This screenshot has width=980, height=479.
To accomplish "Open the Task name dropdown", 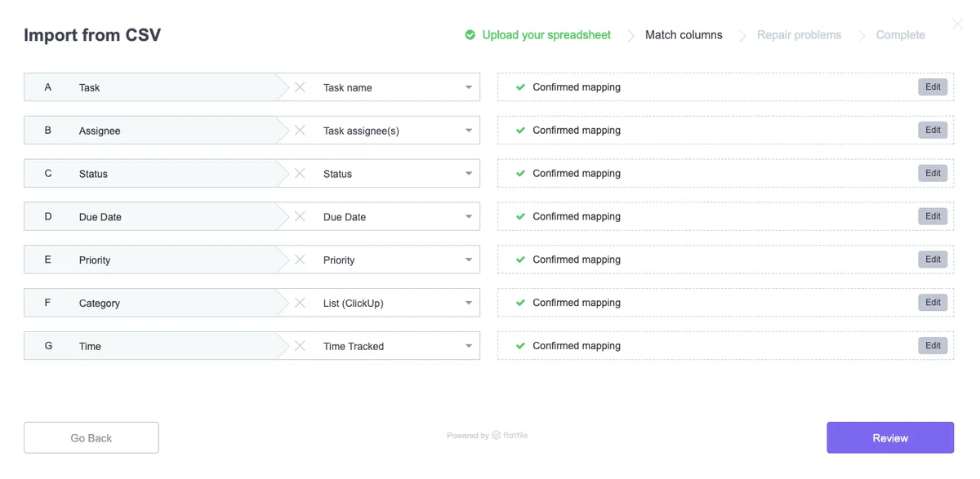I will 468,86.
